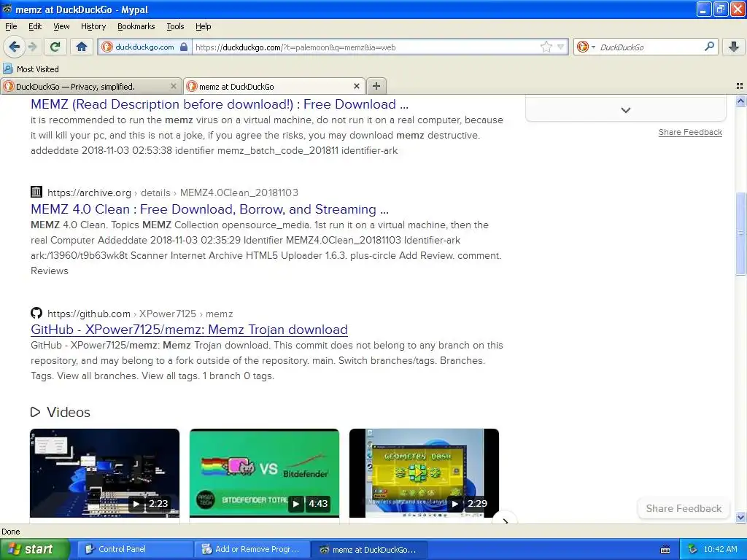747x560 pixels.
Task: Open MEMZ 4.0 Clean archive result
Action: [x=209, y=209]
